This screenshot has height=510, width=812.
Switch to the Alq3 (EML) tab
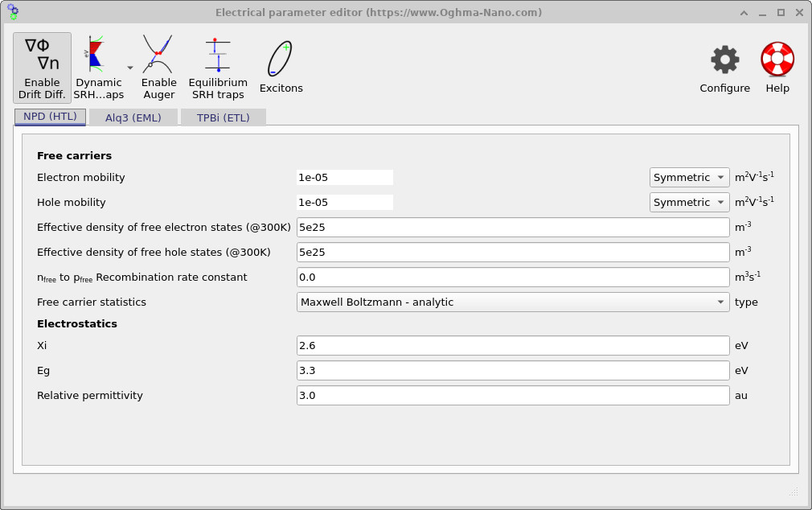[134, 117]
